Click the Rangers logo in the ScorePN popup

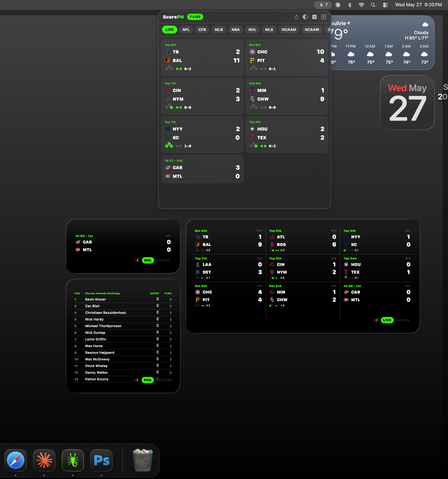[x=252, y=138]
